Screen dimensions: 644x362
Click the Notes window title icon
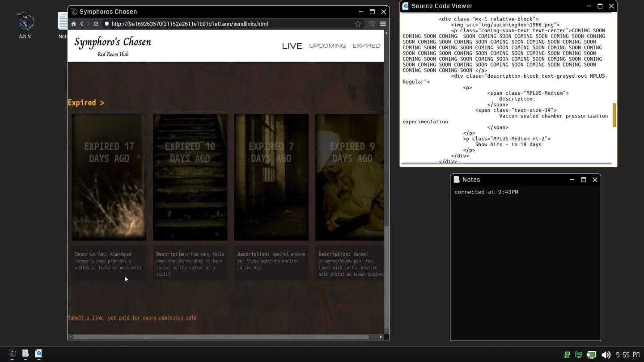coord(457,180)
